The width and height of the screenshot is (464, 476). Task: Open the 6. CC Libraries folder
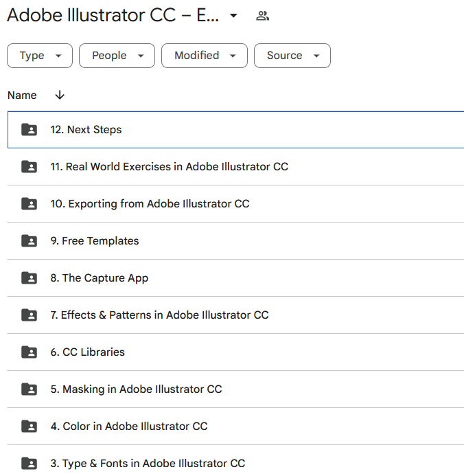(x=235, y=352)
